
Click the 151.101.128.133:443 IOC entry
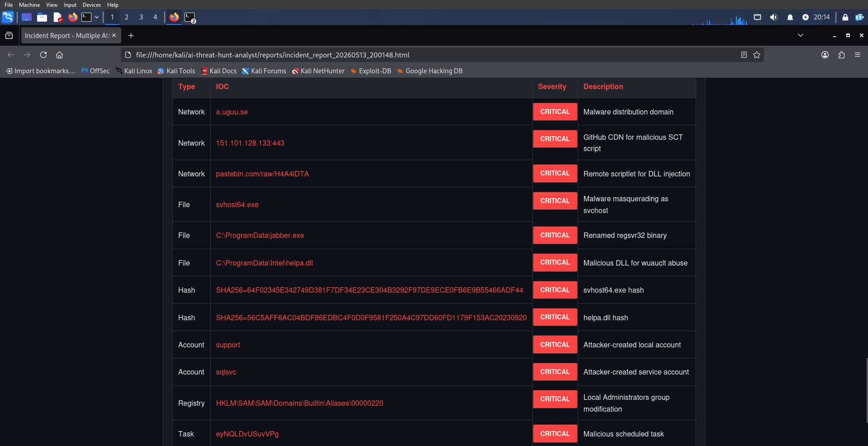click(250, 143)
